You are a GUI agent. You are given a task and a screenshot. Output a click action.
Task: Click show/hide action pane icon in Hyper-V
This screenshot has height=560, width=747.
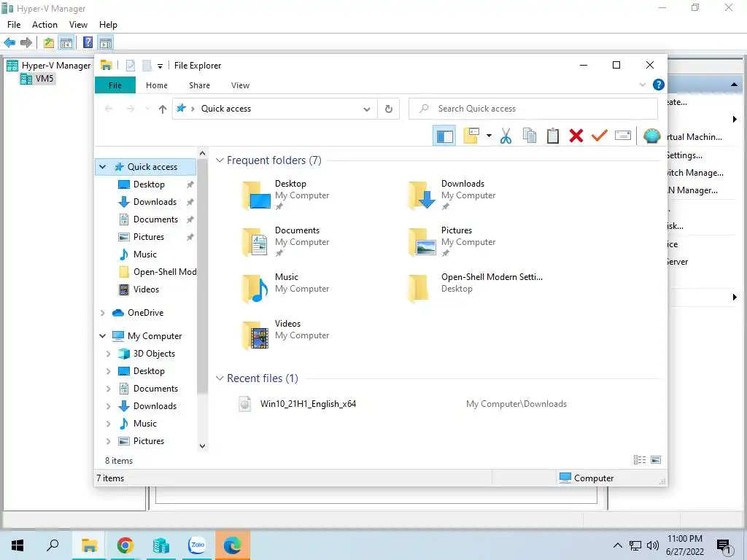tap(106, 43)
